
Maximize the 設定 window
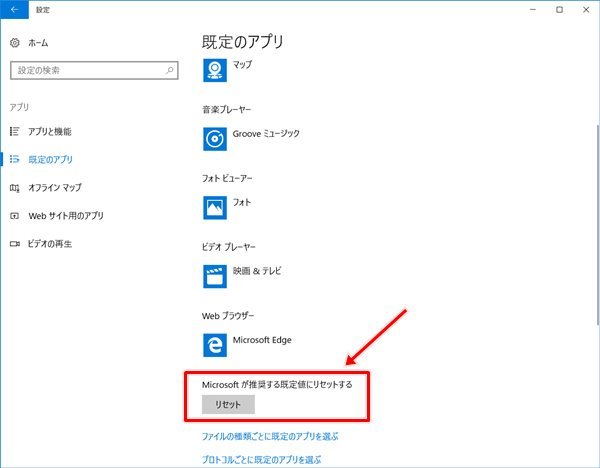559,10
